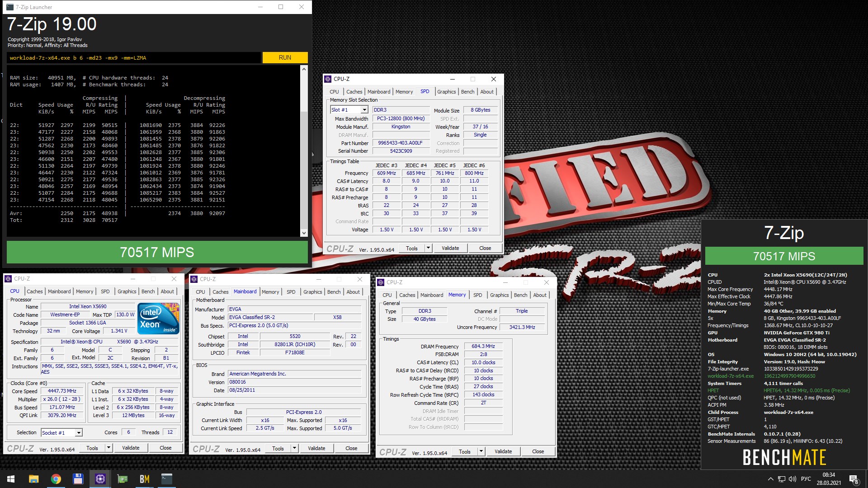Image resolution: width=868 pixels, height=488 pixels.
Task: Launch Chrome from the taskbar
Action: pyautogui.click(x=56, y=479)
